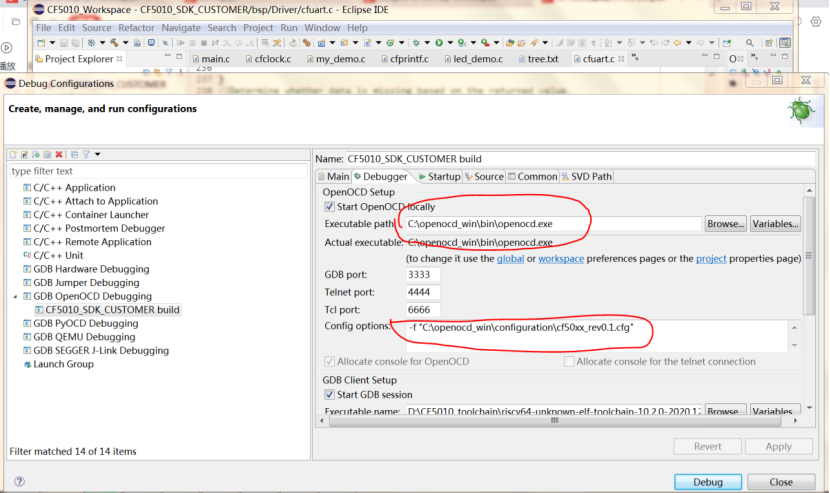The image size is (830, 493).
Task: Open the Refactor menu
Action: [x=137, y=28]
